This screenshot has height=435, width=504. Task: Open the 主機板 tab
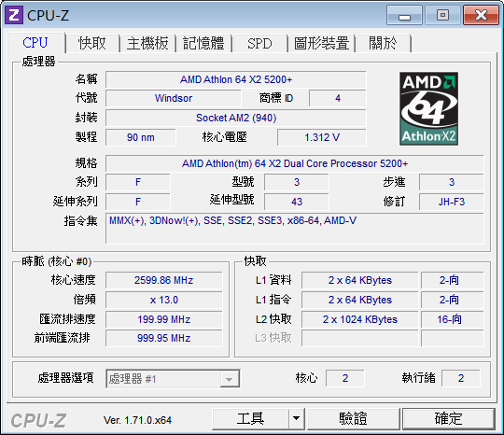point(147,43)
